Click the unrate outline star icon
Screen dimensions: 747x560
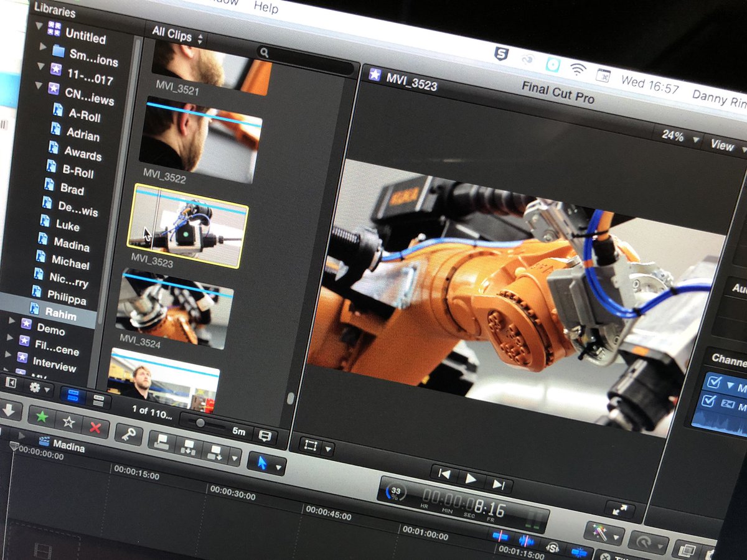(x=68, y=422)
